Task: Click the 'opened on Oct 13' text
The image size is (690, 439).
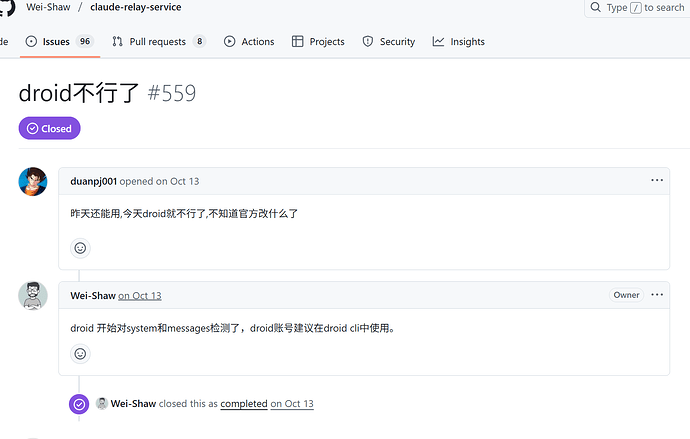Action: pos(159,181)
